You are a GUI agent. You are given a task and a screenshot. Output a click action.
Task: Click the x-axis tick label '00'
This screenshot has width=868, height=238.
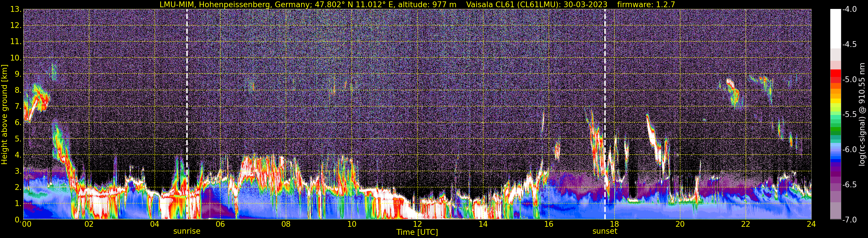[x=26, y=224]
